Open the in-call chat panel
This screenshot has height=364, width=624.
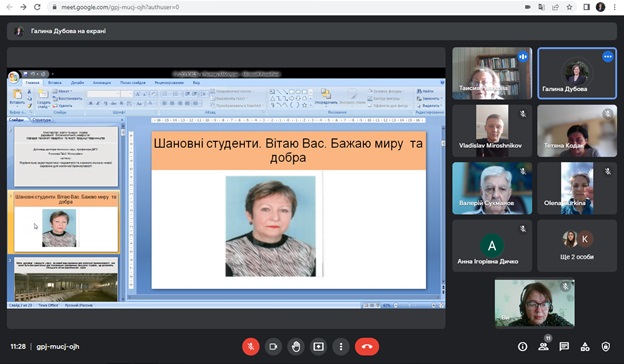point(564,346)
